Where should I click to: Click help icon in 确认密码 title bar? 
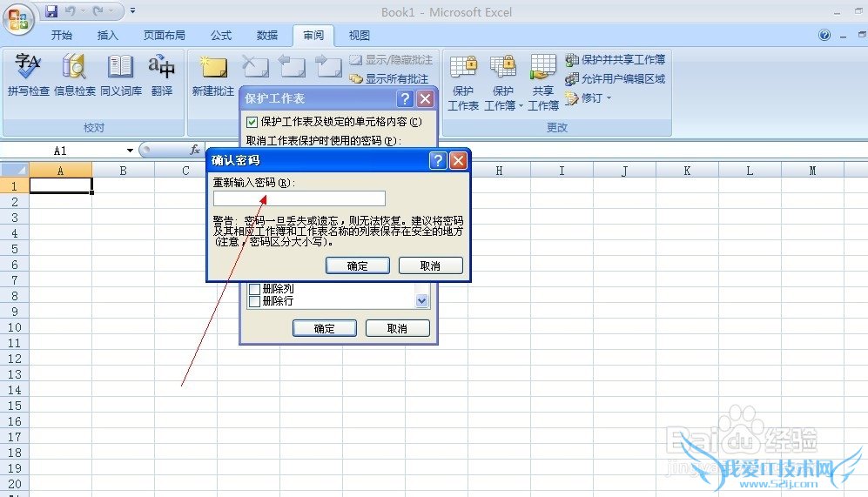pos(437,160)
